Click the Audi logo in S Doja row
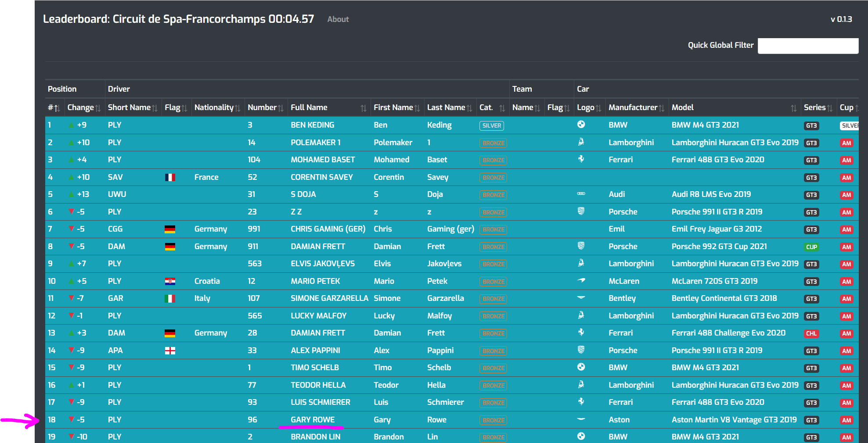Image resolution: width=868 pixels, height=443 pixels. [581, 193]
